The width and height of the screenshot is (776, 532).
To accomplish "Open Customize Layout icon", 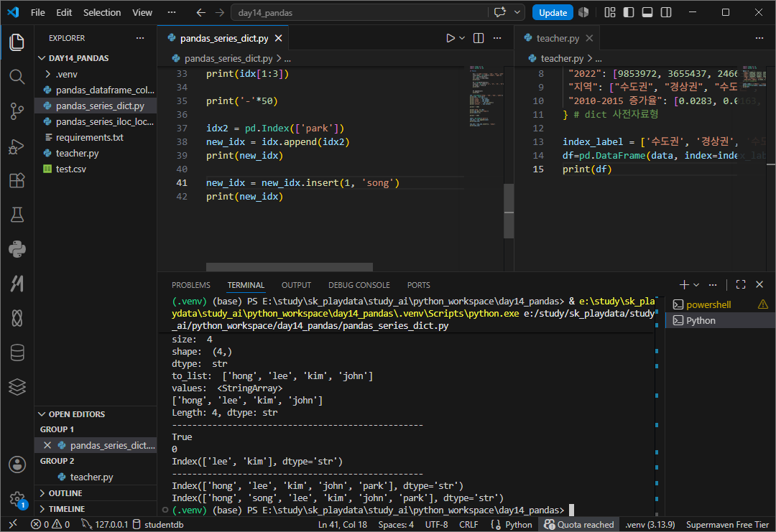I will pyautogui.click(x=610, y=12).
